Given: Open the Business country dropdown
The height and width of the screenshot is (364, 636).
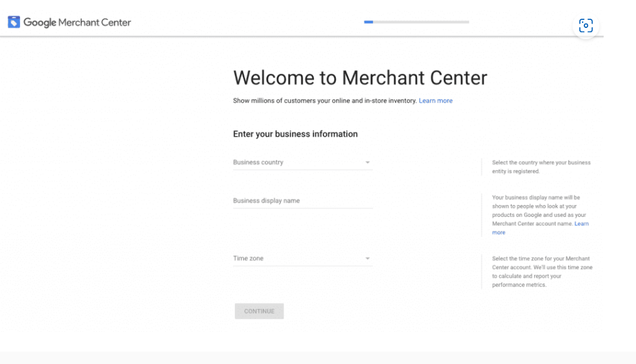Looking at the screenshot, I should 302,162.
